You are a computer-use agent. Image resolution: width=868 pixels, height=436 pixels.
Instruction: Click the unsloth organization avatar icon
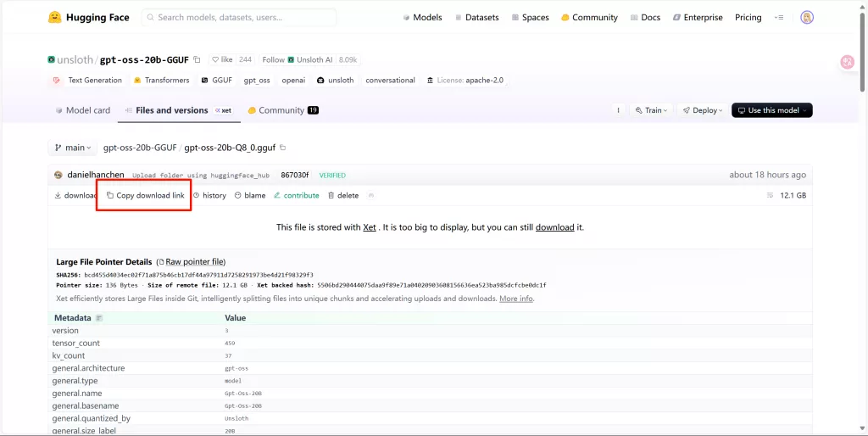tap(52, 60)
